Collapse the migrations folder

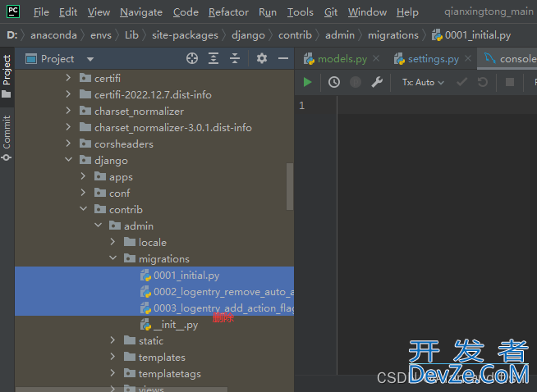(112, 258)
